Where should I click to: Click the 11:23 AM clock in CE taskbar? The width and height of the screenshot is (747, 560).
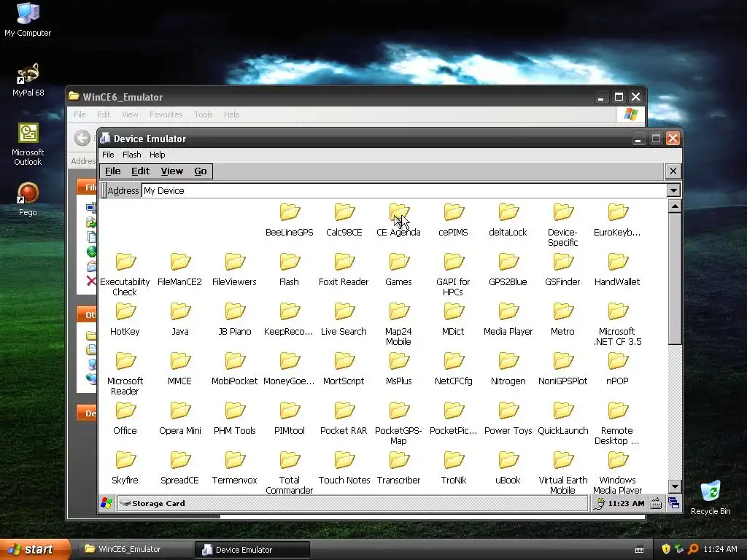(626, 503)
